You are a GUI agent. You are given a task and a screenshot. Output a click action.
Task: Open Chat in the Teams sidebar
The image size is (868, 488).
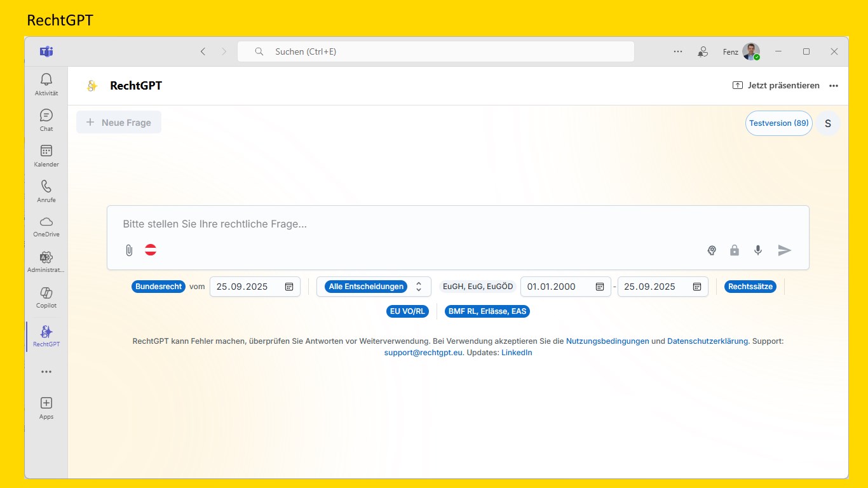tap(46, 120)
